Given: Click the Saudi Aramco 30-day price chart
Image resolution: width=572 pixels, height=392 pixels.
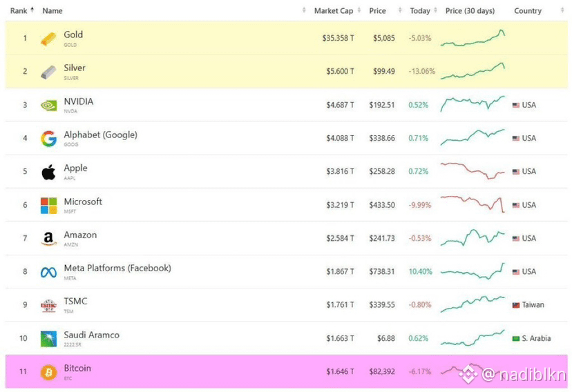Looking at the screenshot, I should coord(473,337).
